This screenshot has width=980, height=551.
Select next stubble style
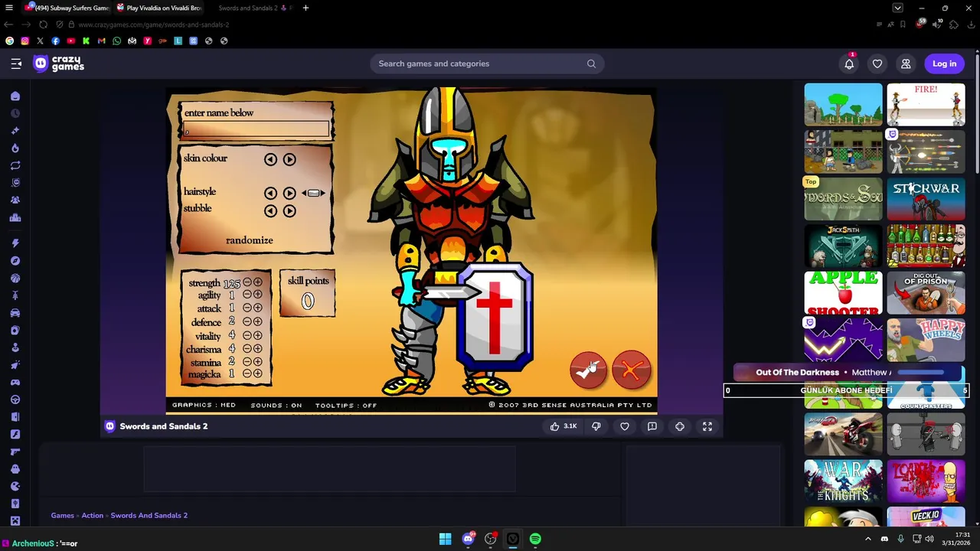coord(289,210)
